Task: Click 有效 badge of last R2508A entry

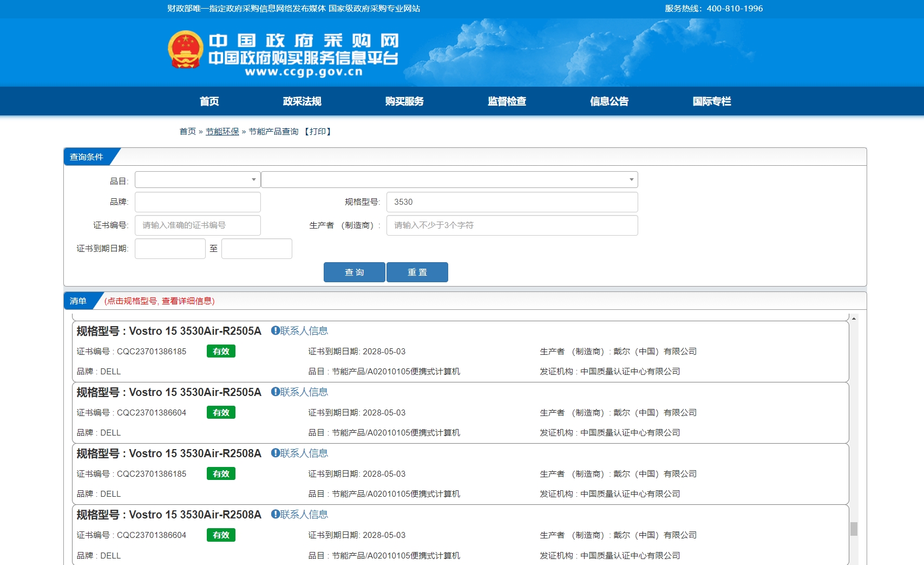Action: point(221,535)
